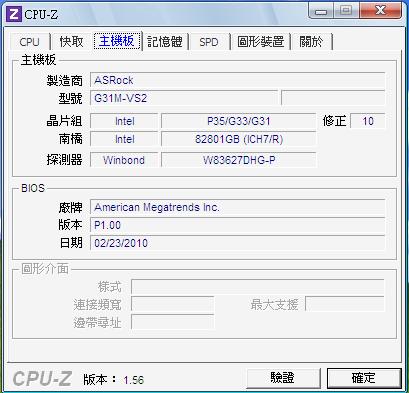Minimize the CPU-Z window
The image size is (409, 393).
321,11
